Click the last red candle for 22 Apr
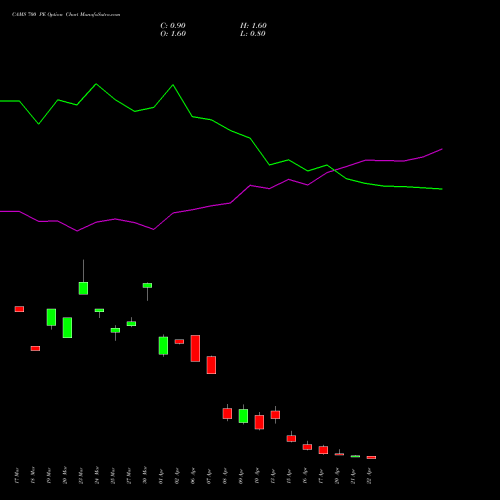This screenshot has width=500, height=500. click(371, 457)
